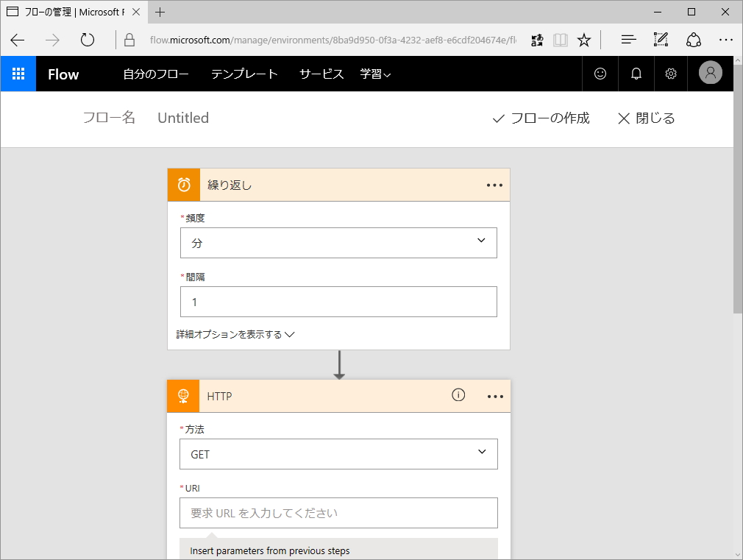Add the page to favorites star icon
Image resolution: width=743 pixels, height=560 pixels.
pyautogui.click(x=584, y=40)
